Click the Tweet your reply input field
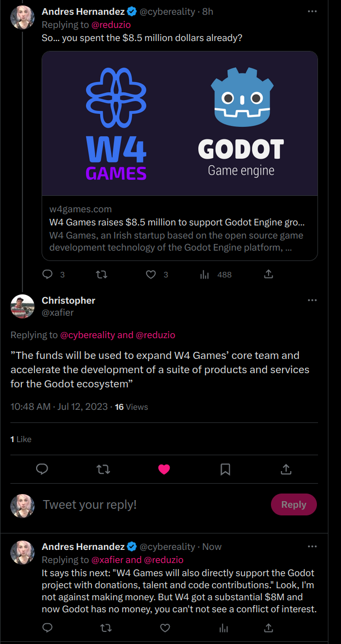 pos(137,504)
